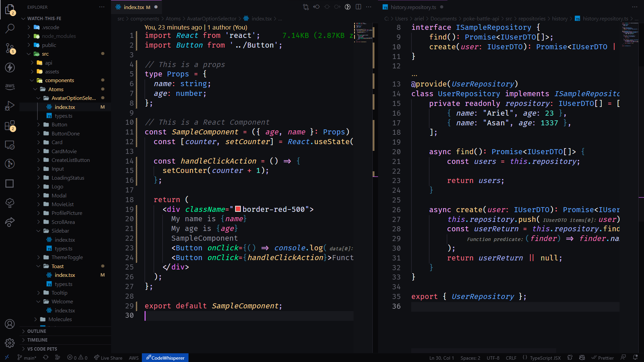
Task: Open the Search view in activity bar
Action: click(x=10, y=28)
